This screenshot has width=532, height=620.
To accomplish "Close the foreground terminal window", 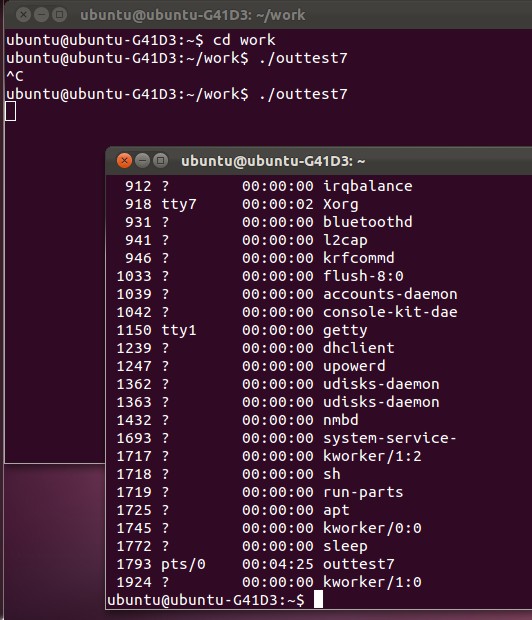I will [x=124, y=161].
